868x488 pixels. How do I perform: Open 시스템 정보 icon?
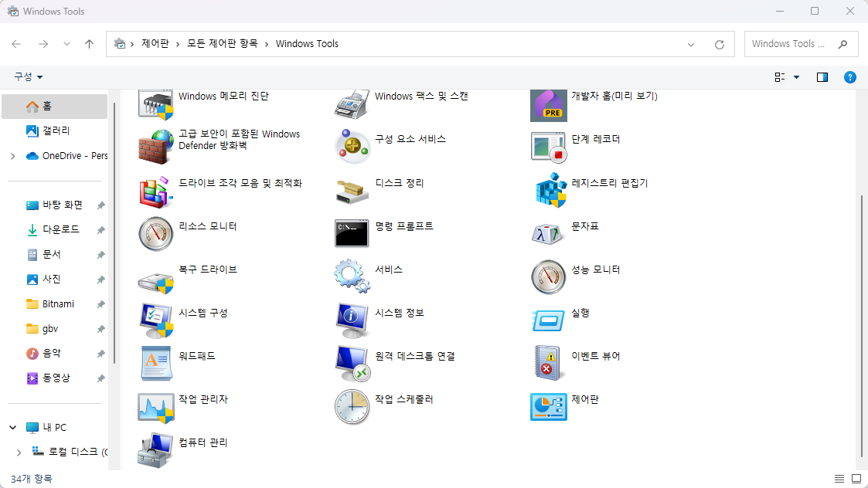tap(352, 320)
